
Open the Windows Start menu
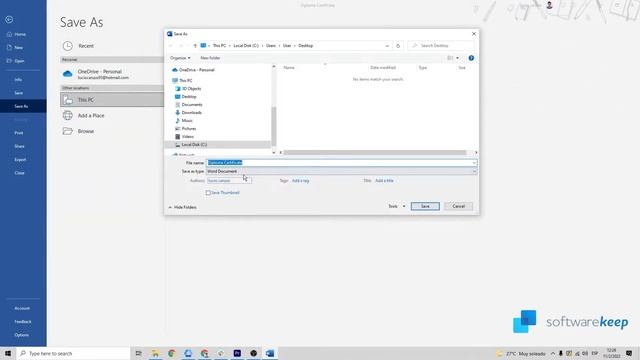coord(8,353)
